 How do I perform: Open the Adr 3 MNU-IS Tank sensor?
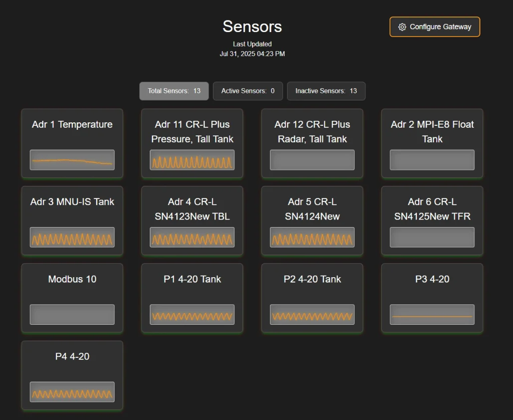(72, 221)
